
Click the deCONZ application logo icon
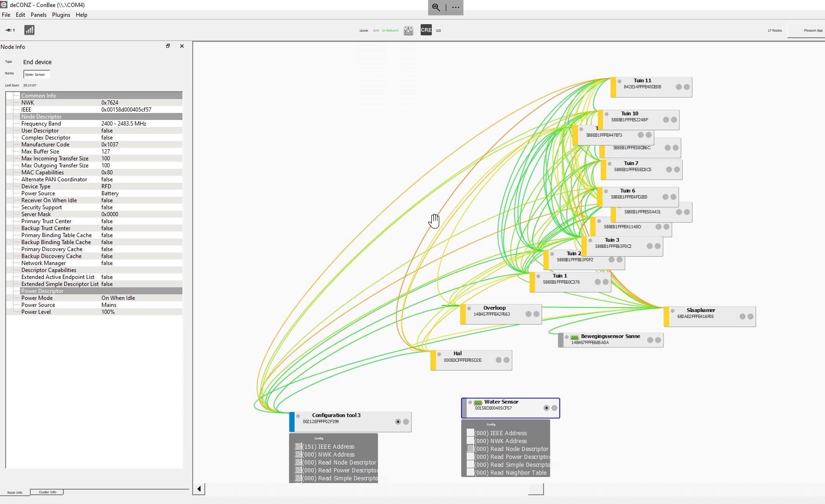(x=4, y=5)
